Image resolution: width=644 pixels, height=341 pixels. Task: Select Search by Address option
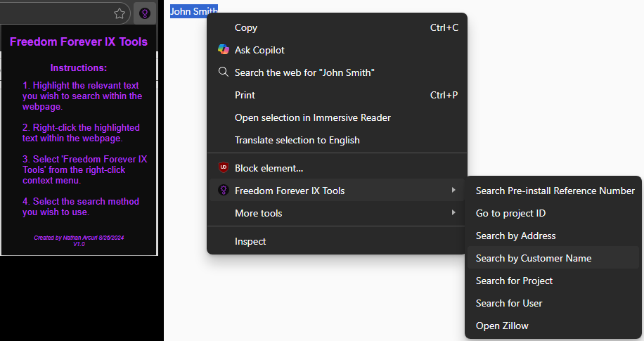click(x=515, y=236)
